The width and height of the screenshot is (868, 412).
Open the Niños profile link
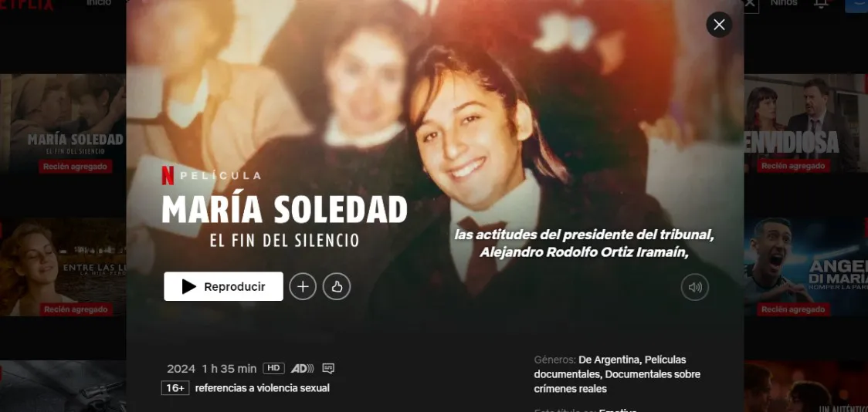click(x=784, y=3)
